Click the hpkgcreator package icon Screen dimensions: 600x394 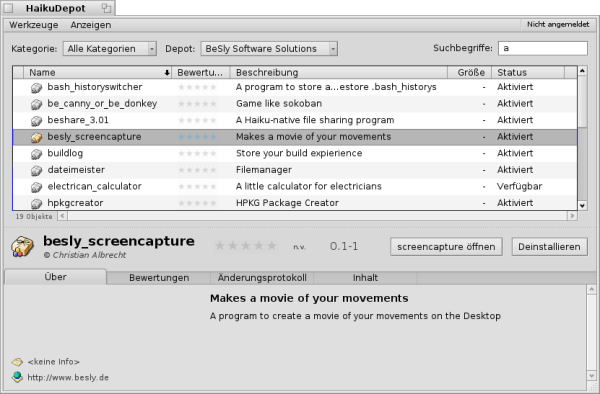(36, 203)
